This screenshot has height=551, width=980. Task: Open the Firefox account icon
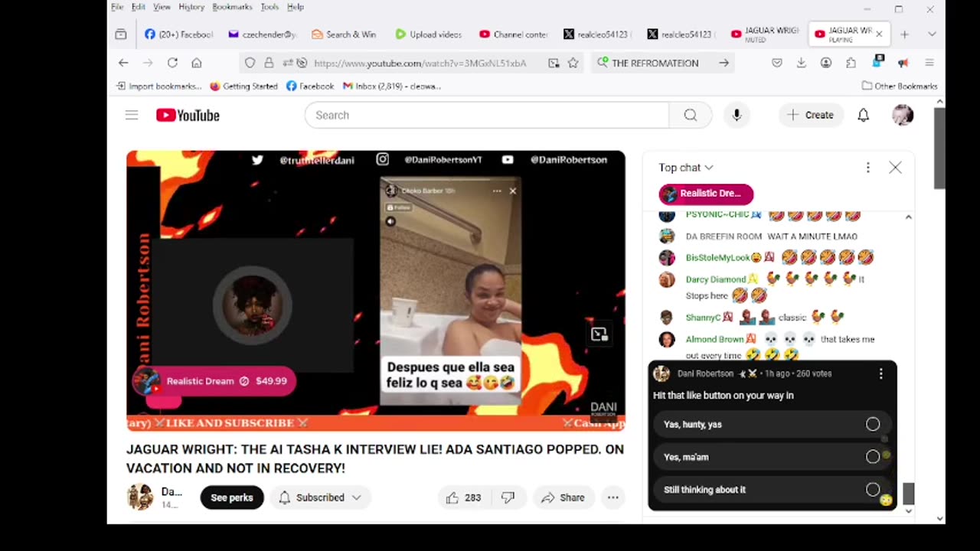[826, 63]
